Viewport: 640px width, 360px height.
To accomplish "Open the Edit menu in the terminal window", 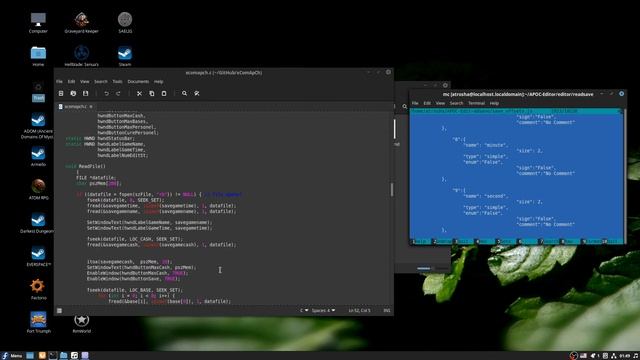I will 427,103.
